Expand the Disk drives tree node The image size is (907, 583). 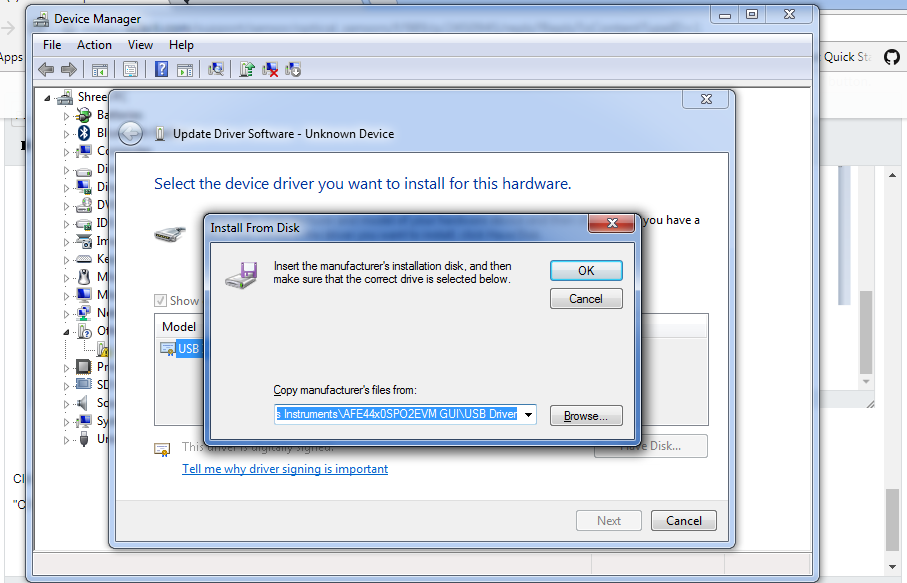[68, 168]
